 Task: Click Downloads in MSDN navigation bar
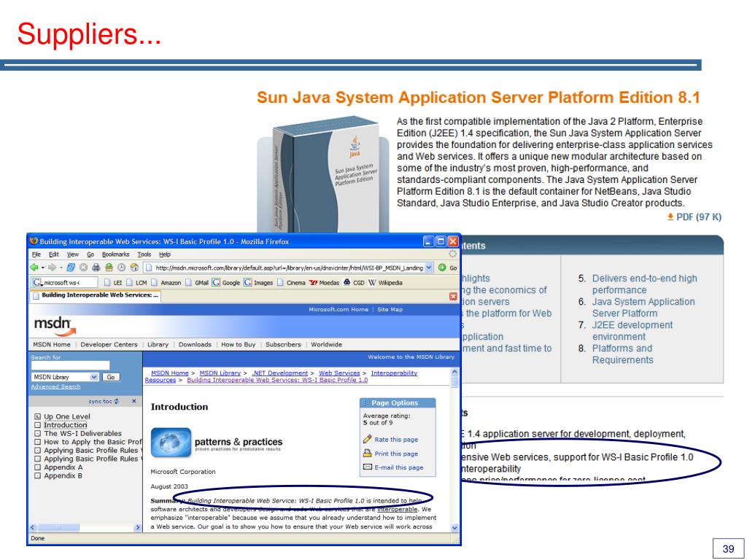click(195, 344)
